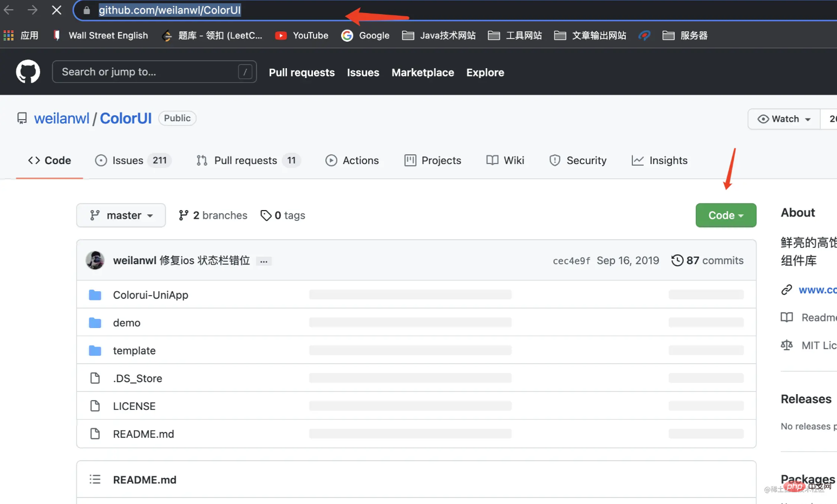Click the address bar lock icon
Image resolution: width=837 pixels, height=504 pixels.
click(87, 10)
